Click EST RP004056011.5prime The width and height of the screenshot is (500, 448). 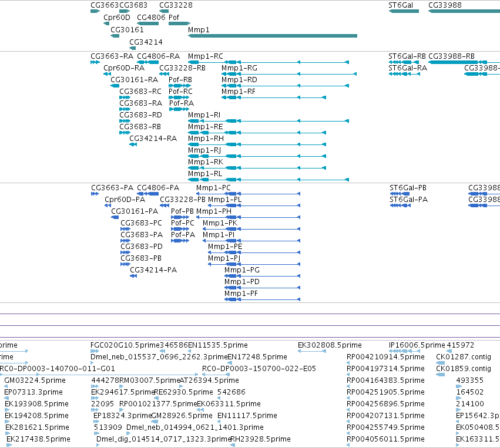[x=385, y=439]
